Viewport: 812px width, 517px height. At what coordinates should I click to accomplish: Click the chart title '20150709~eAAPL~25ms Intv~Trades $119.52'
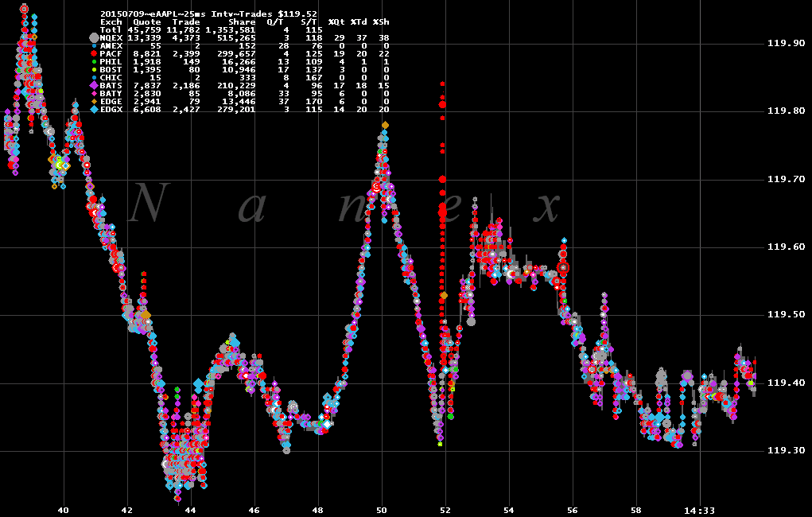[x=208, y=14]
